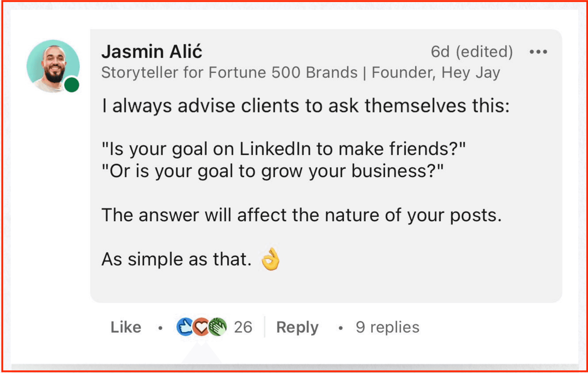
Task: Click the green online status dot
Action: [72, 85]
